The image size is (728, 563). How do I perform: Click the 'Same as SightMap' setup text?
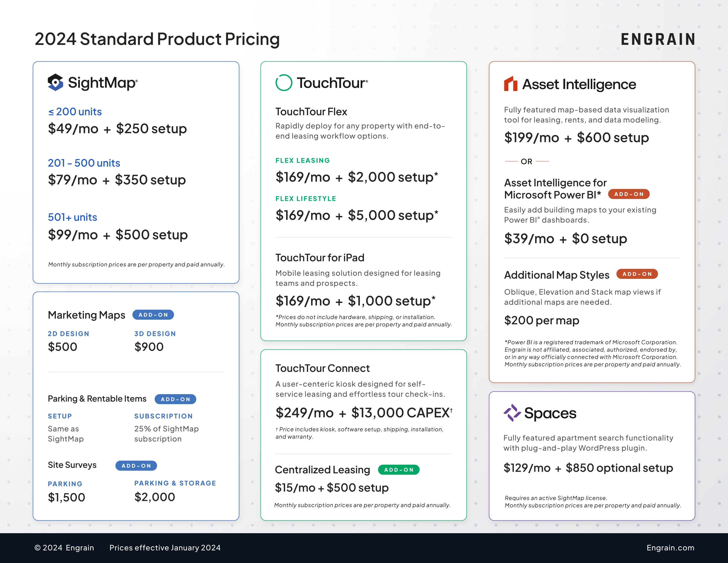(x=66, y=434)
